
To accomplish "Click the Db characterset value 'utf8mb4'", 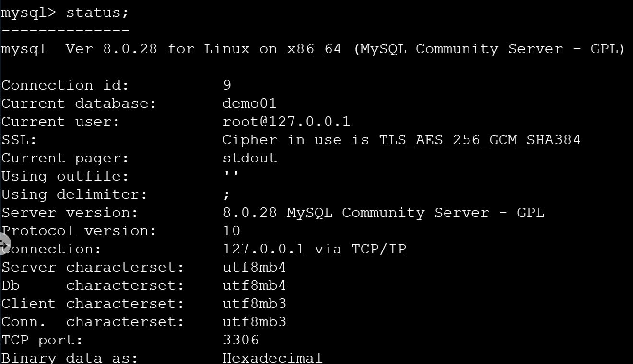I will tap(254, 285).
